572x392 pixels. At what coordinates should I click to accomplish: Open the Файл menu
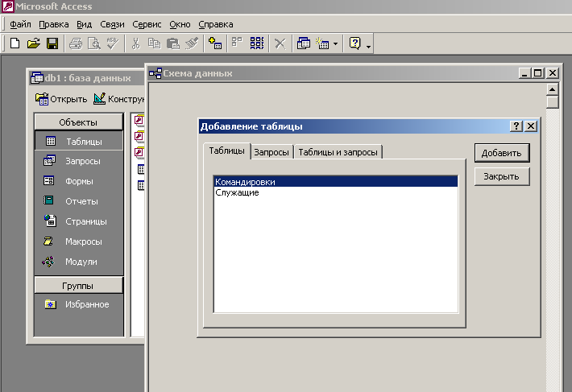point(20,24)
